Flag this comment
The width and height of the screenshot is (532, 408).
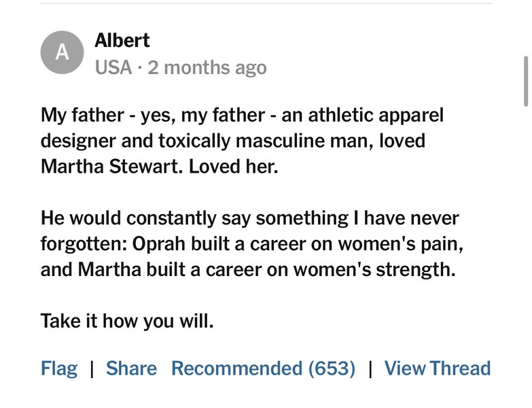(x=59, y=369)
